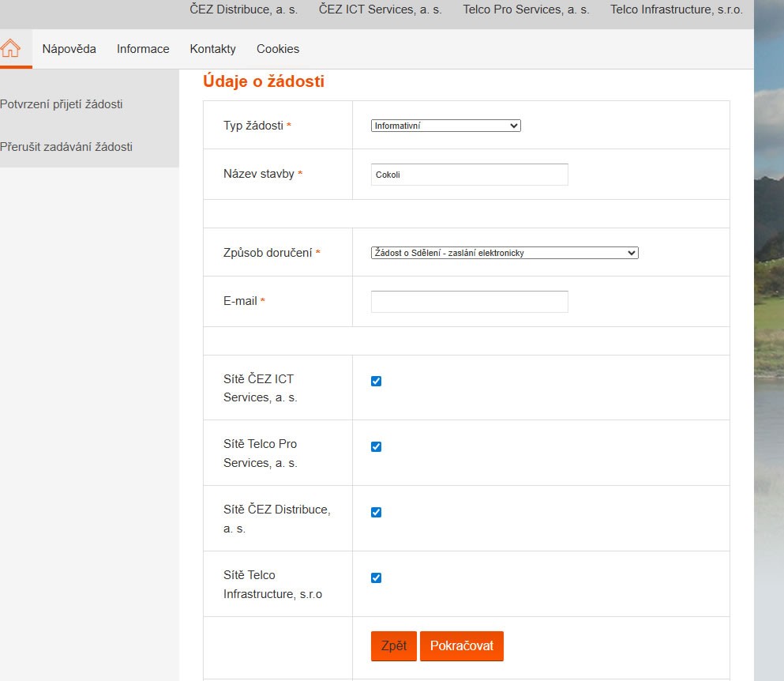784x681 pixels.
Task: Select Potvrzení přijetí žádosti in sidebar
Action: 62,104
